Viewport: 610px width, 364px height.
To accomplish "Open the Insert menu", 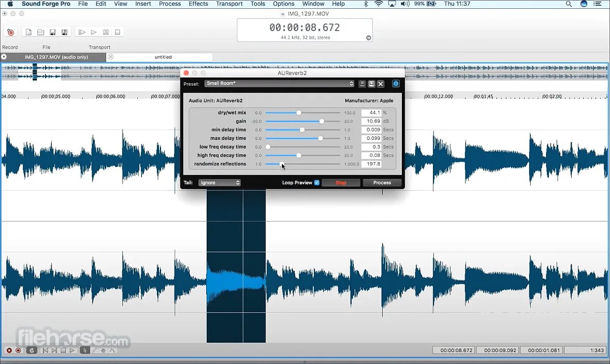I will coord(143,4).
